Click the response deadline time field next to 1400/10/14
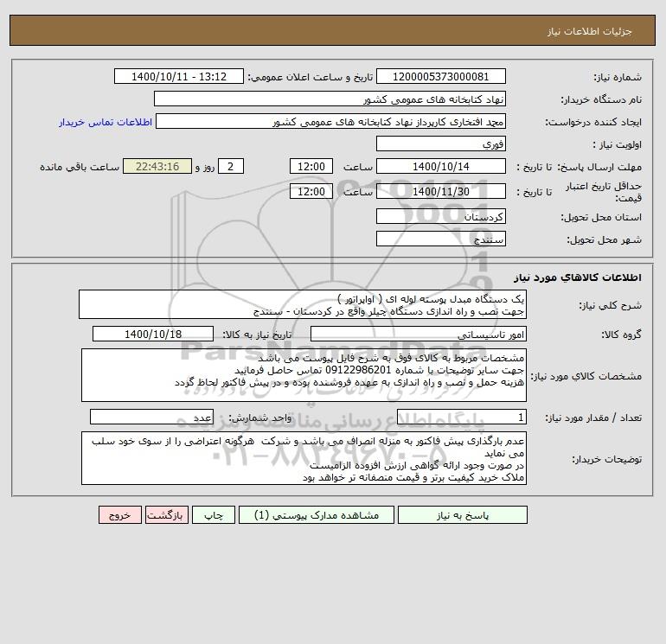This screenshot has height=644, width=666. tap(311, 167)
